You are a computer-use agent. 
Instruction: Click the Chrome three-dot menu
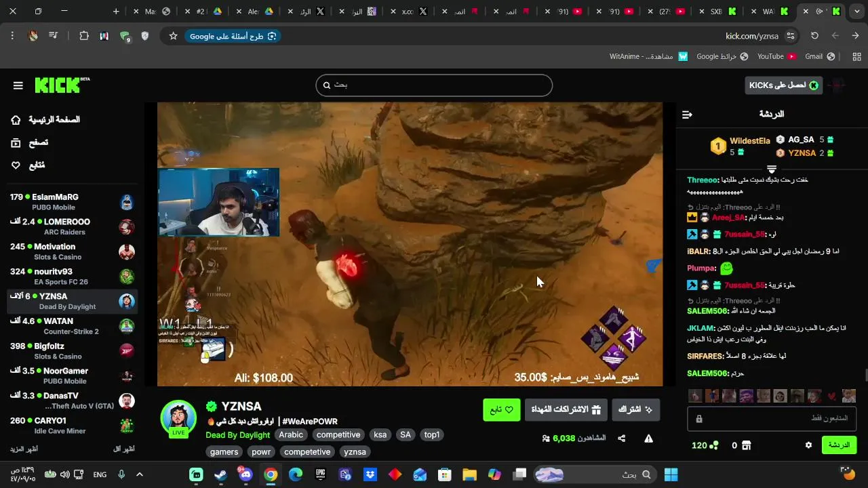click(x=12, y=36)
